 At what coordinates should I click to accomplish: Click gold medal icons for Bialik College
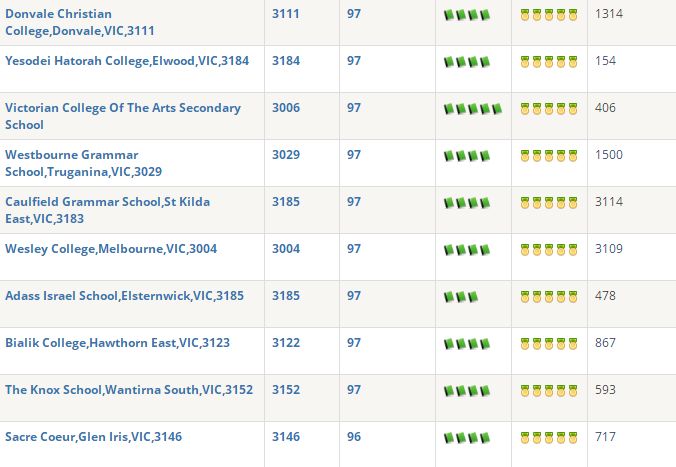549,344
